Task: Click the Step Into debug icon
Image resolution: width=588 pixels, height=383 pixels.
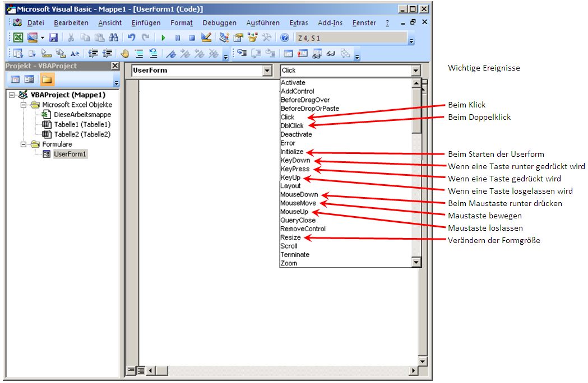Action: tap(242, 53)
